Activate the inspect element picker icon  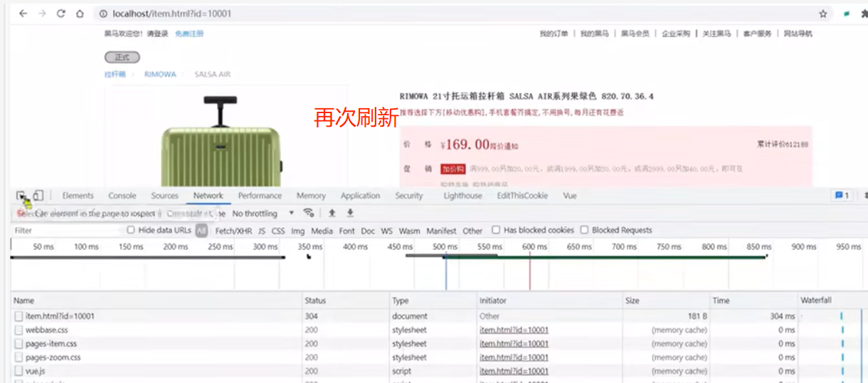(21, 196)
